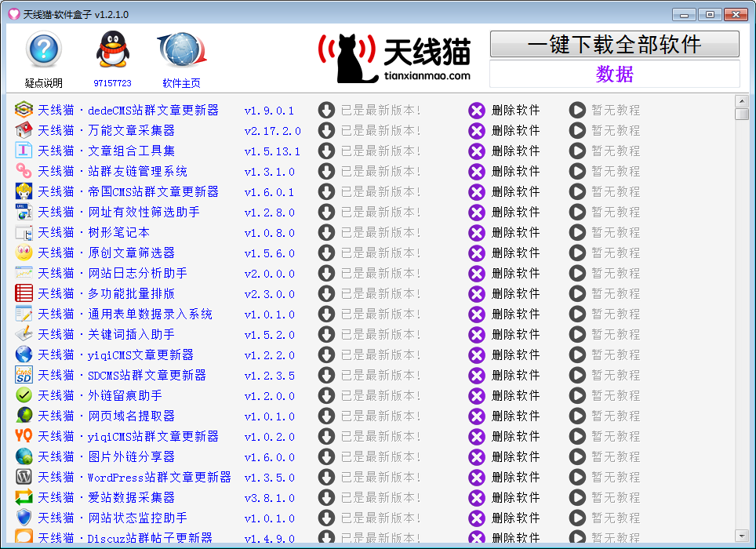Click version v1.5.13.1
The width and height of the screenshot is (756, 549).
272,151
